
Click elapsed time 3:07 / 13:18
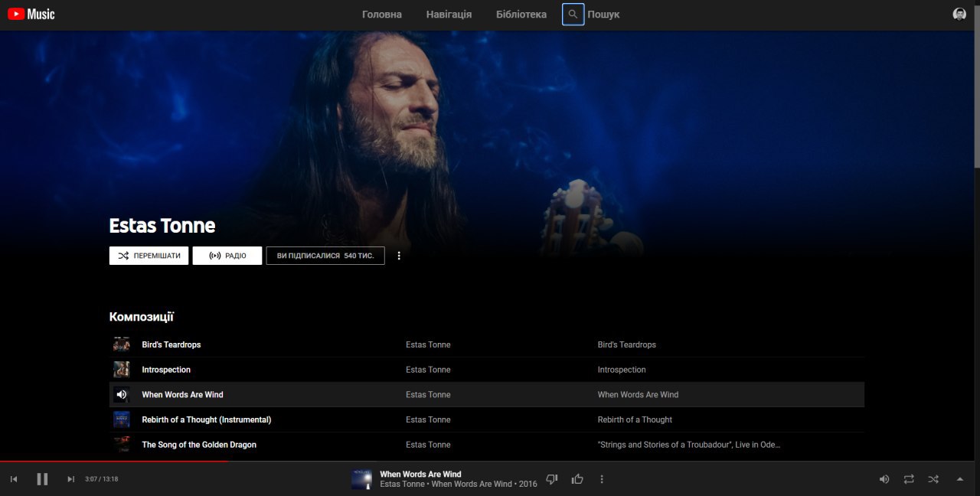(101, 479)
